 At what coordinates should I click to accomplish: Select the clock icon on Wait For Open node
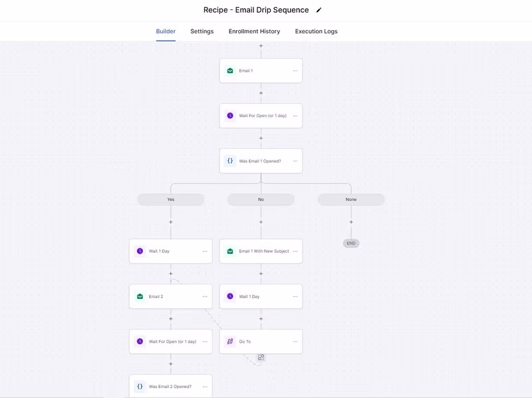coord(230,114)
